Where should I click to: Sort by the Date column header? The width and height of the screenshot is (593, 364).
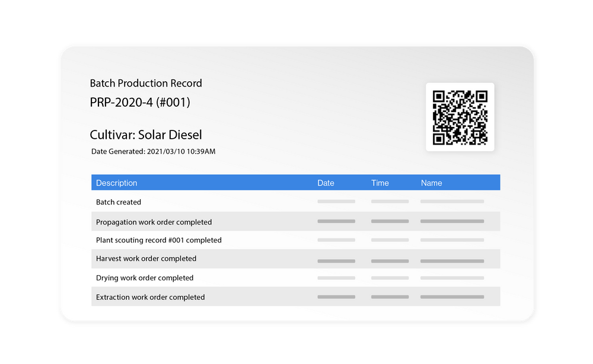pyautogui.click(x=326, y=183)
